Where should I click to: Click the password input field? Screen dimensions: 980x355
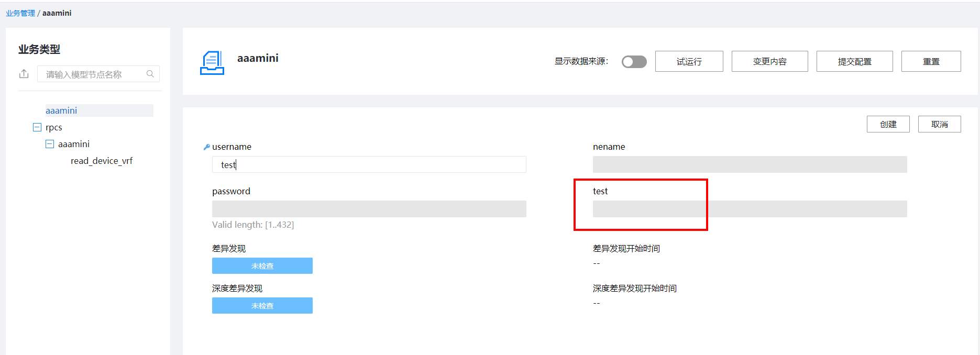(369, 209)
